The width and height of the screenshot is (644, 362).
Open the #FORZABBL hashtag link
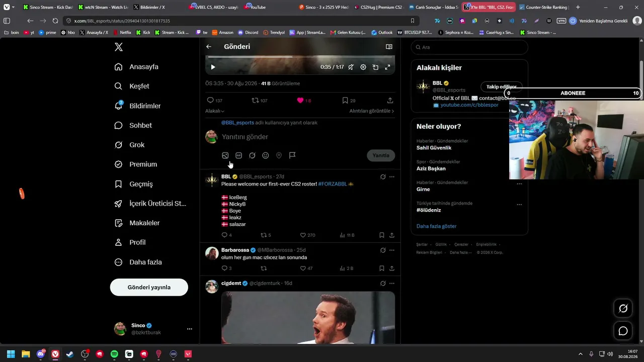point(333,184)
